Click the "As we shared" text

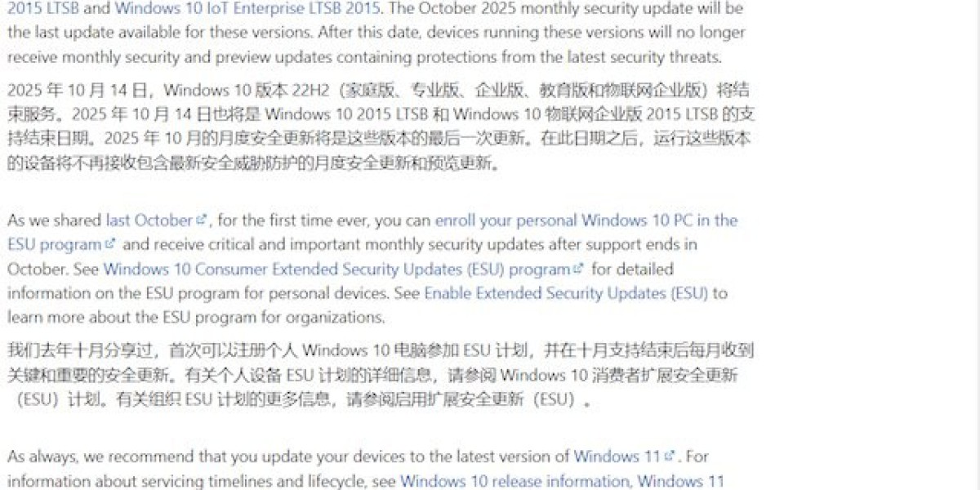(55, 220)
